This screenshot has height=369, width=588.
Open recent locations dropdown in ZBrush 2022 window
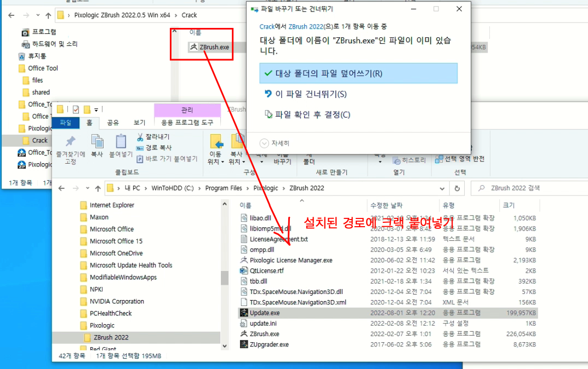pos(87,188)
